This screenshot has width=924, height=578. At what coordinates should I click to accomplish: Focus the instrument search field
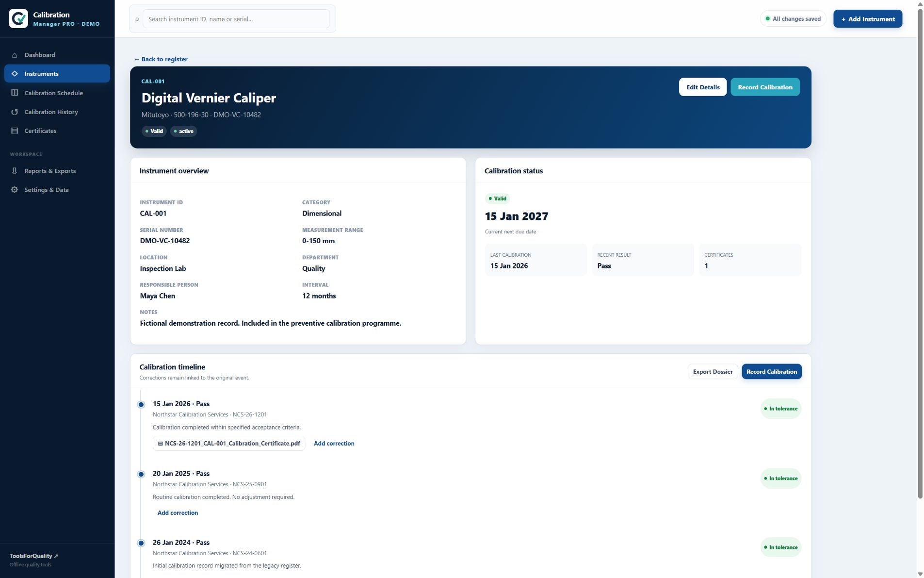pyautogui.click(x=236, y=19)
